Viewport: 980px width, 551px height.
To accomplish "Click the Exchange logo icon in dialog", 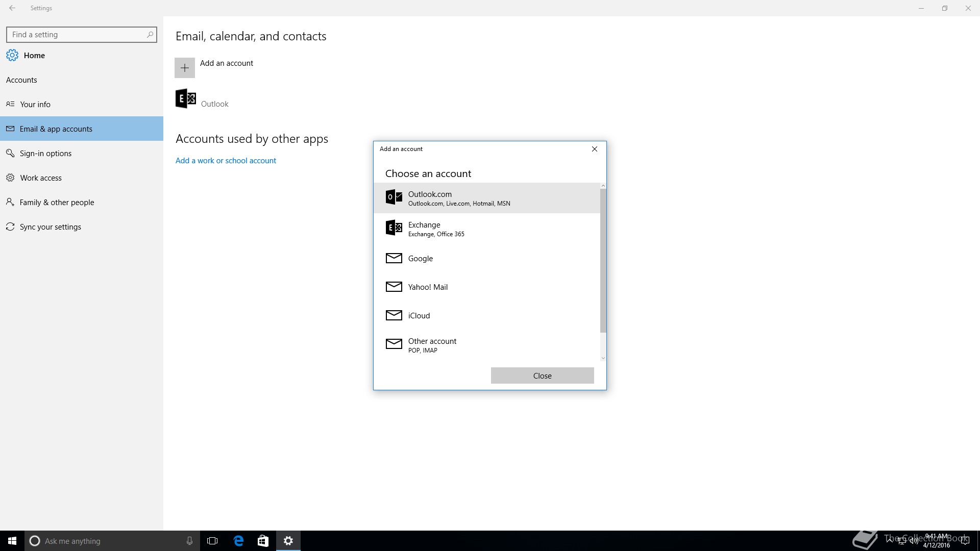I will (394, 228).
